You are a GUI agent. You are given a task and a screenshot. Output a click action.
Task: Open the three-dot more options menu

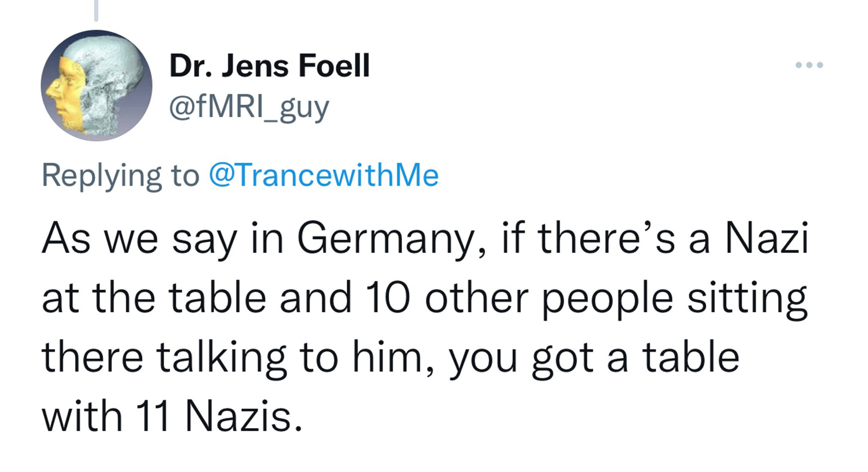809,65
